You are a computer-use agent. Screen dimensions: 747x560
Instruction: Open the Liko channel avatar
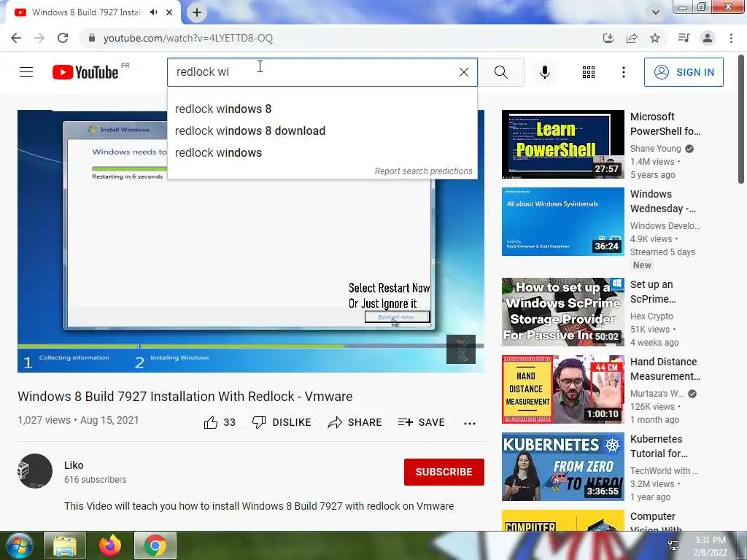point(35,471)
